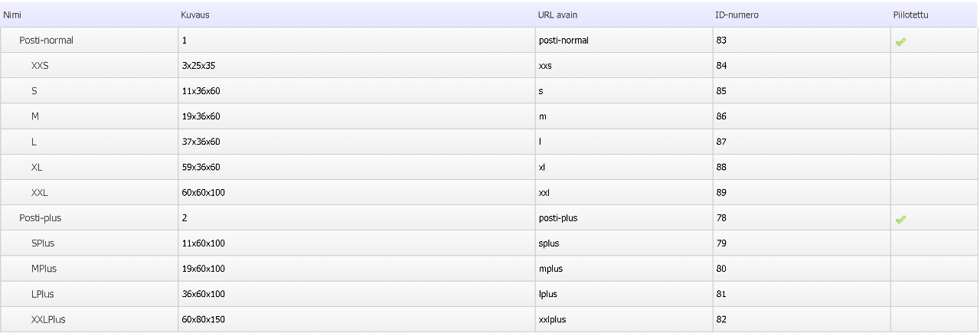Toggle the hidden cell for the XXL row

934,192
